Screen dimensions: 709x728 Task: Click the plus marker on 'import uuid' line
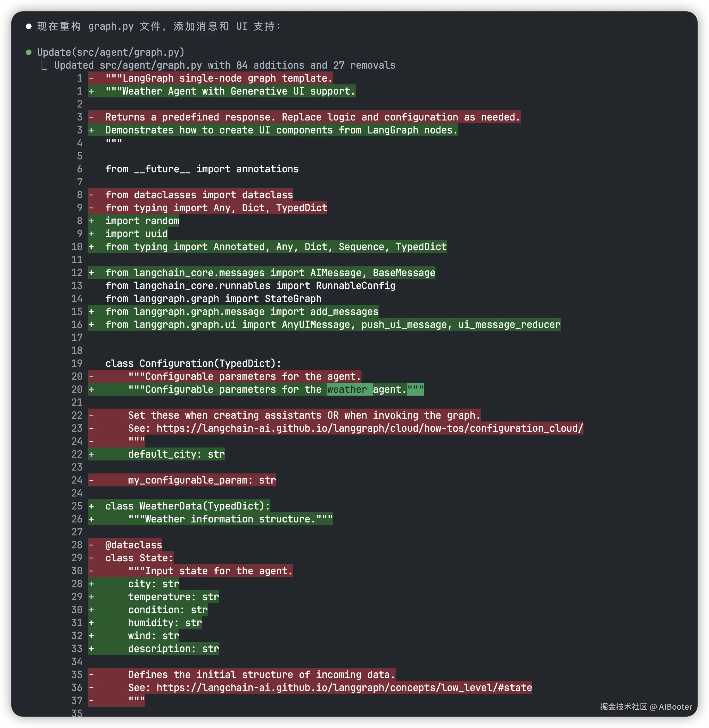click(x=91, y=234)
